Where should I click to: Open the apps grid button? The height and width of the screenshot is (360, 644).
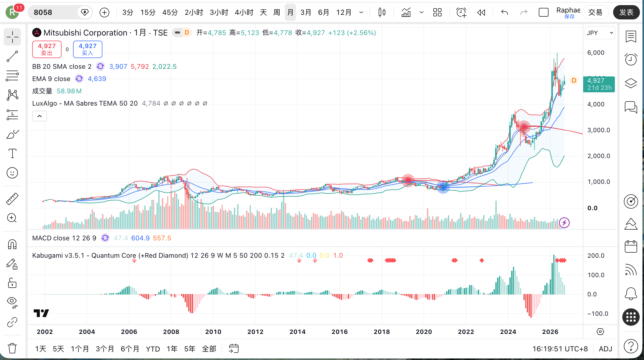(631, 317)
